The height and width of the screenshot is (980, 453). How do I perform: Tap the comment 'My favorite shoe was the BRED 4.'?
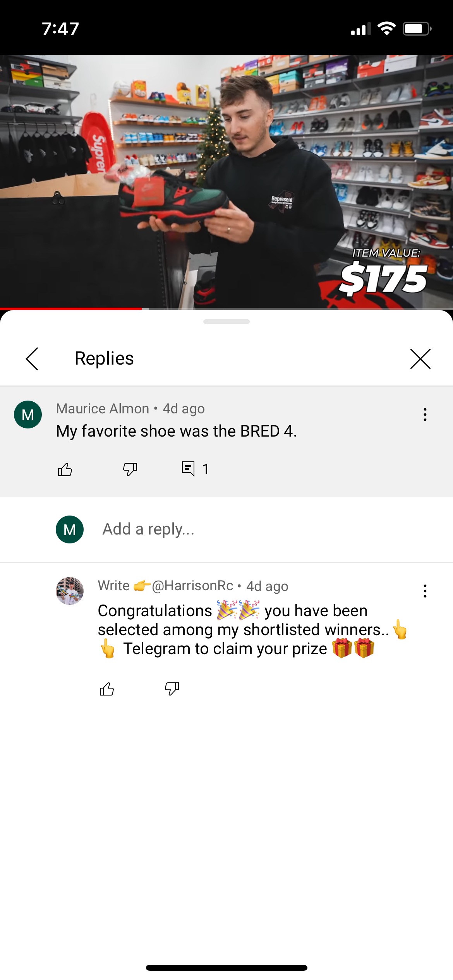coord(176,431)
